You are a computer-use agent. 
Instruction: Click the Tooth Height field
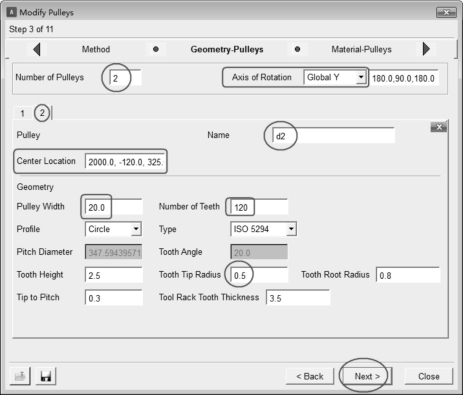click(114, 275)
